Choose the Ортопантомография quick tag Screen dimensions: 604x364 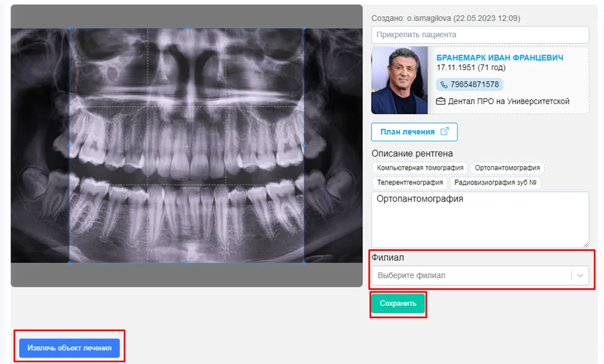coord(507,168)
